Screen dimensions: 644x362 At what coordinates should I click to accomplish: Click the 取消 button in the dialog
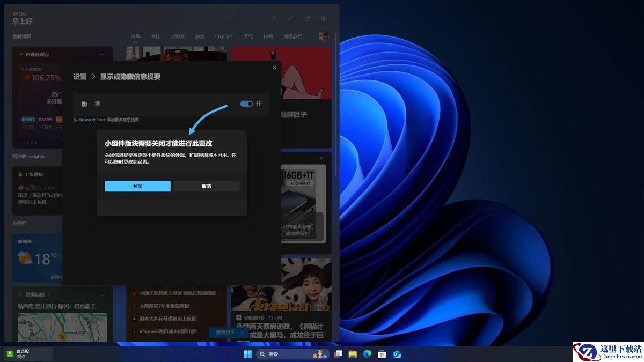(206, 186)
